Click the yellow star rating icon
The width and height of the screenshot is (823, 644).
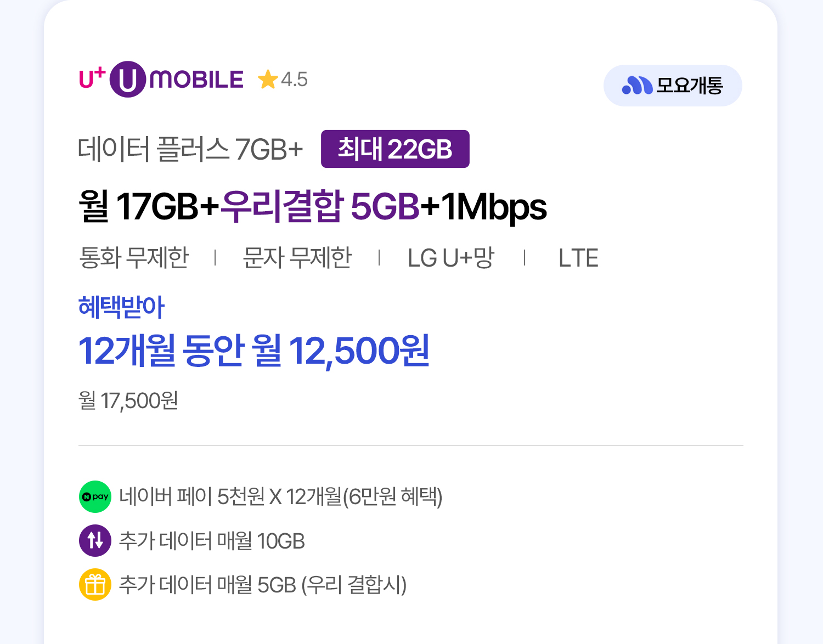[x=268, y=80]
